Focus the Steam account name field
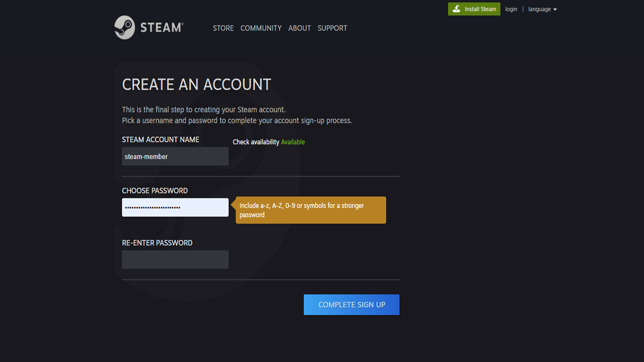The height and width of the screenshot is (362, 644). [175, 156]
